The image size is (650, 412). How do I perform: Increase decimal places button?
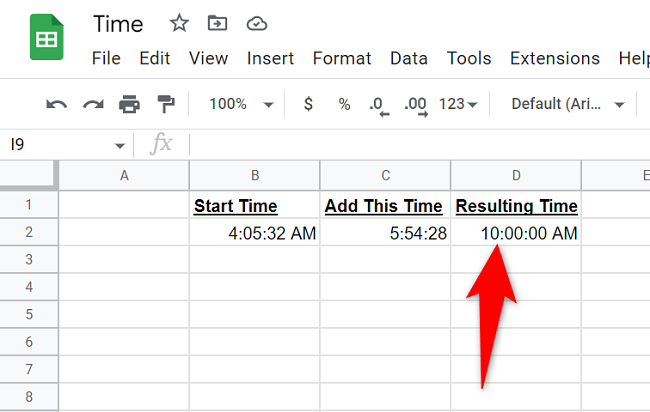pyautogui.click(x=416, y=106)
